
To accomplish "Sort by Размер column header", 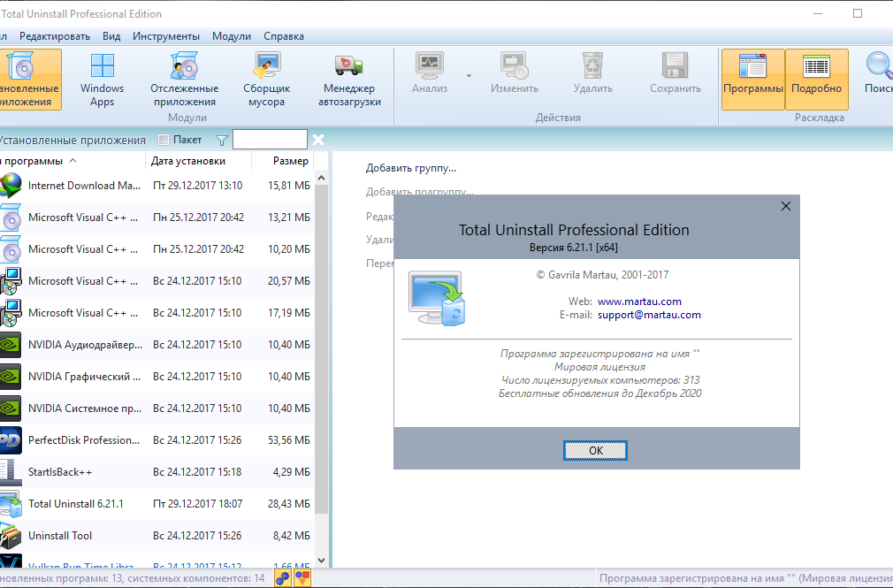I will (x=283, y=161).
